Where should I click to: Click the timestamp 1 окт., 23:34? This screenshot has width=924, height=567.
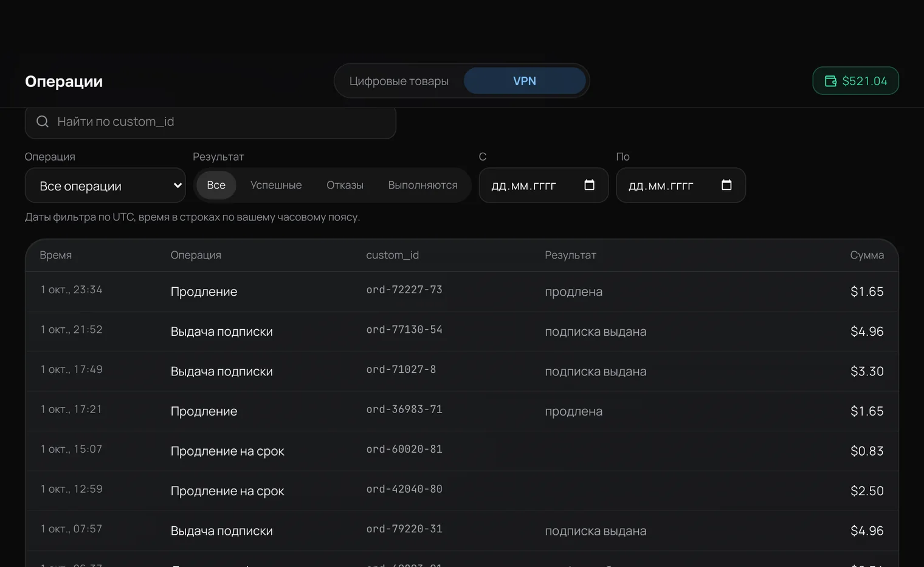(x=71, y=290)
